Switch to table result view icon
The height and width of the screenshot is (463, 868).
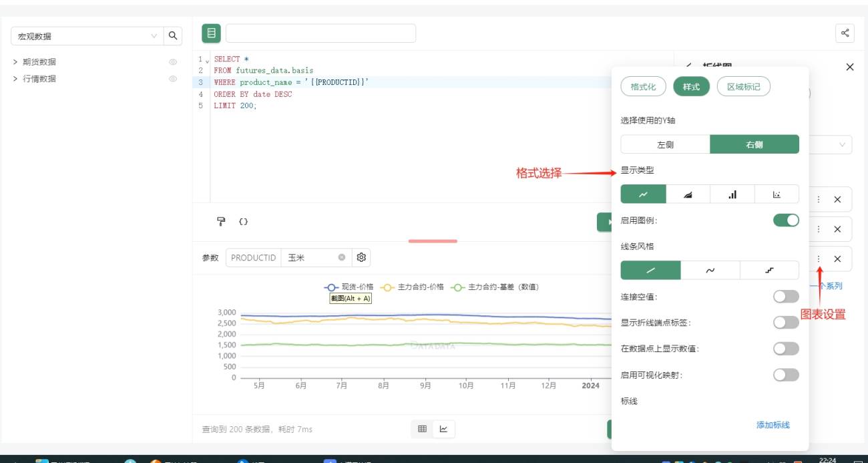click(x=422, y=429)
